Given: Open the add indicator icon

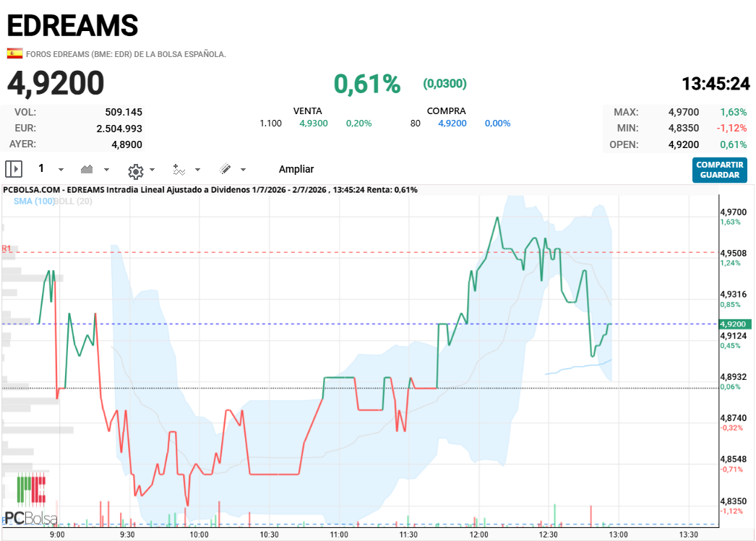Looking at the screenshot, I should 179,170.
